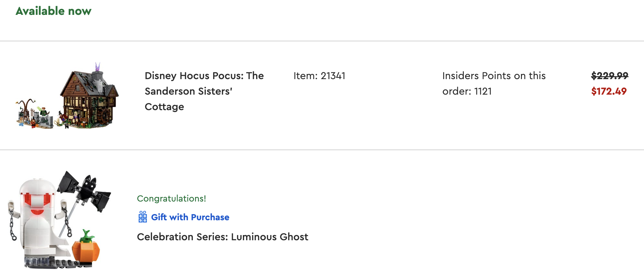
Task: Click the crossed-out $229.99 price
Action: [609, 76]
